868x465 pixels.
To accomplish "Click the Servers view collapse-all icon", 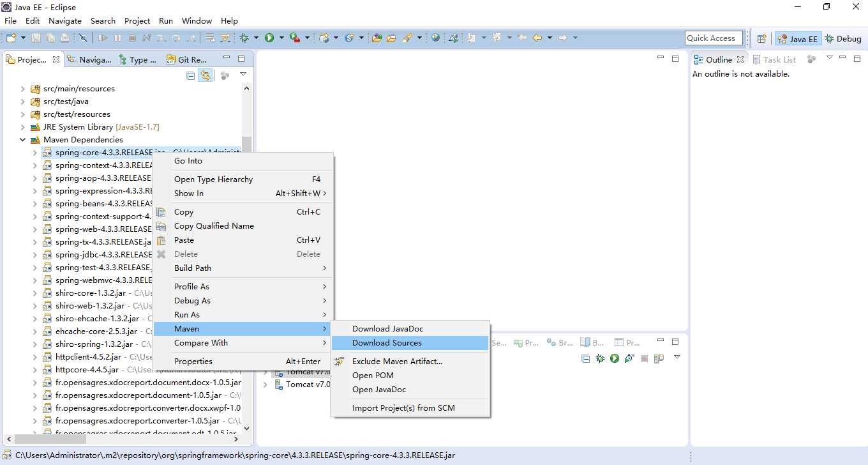I will [585, 359].
